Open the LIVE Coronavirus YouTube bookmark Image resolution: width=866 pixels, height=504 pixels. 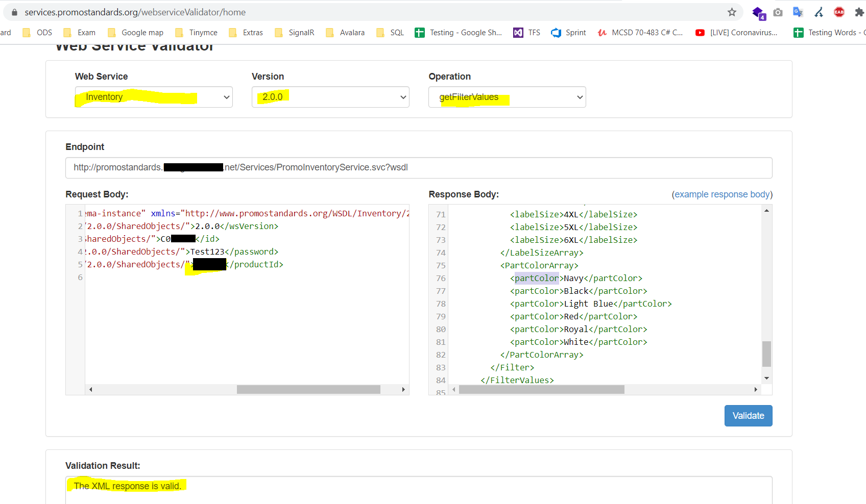click(736, 33)
